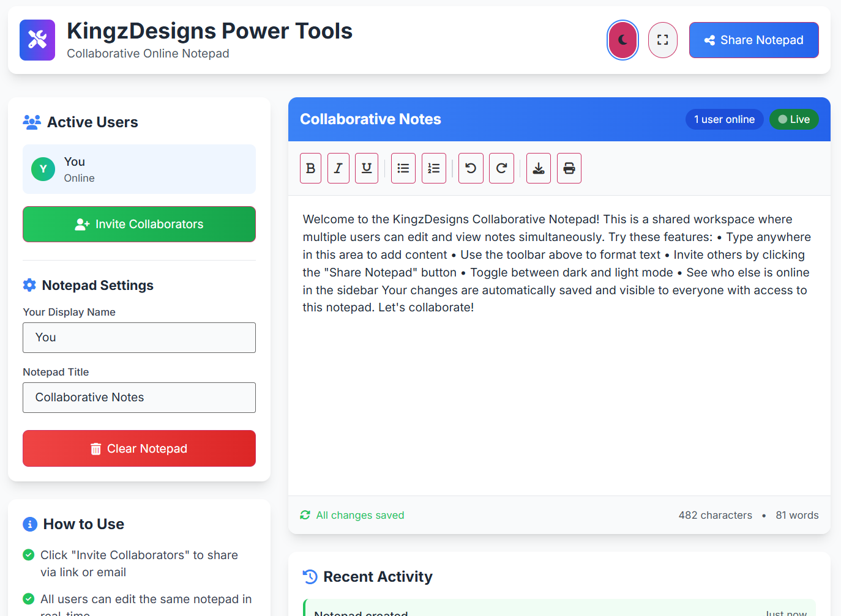
Task: Enter fullscreen mode
Action: (663, 40)
